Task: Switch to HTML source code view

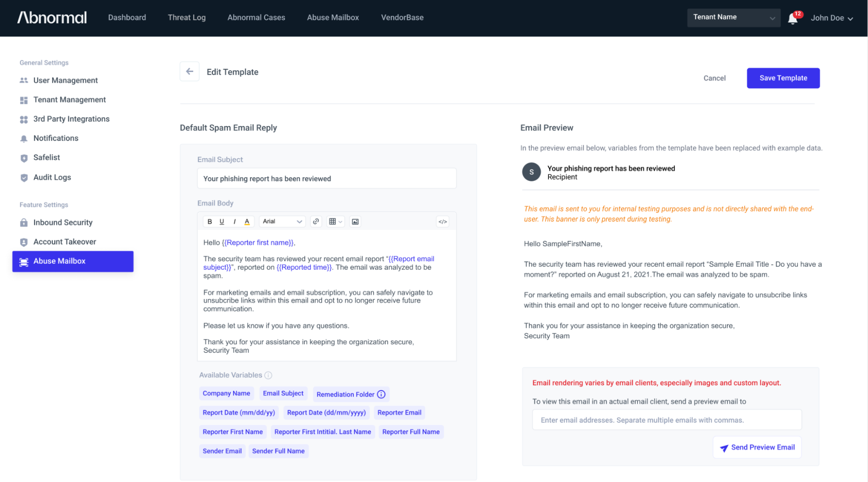Action: [x=442, y=222]
